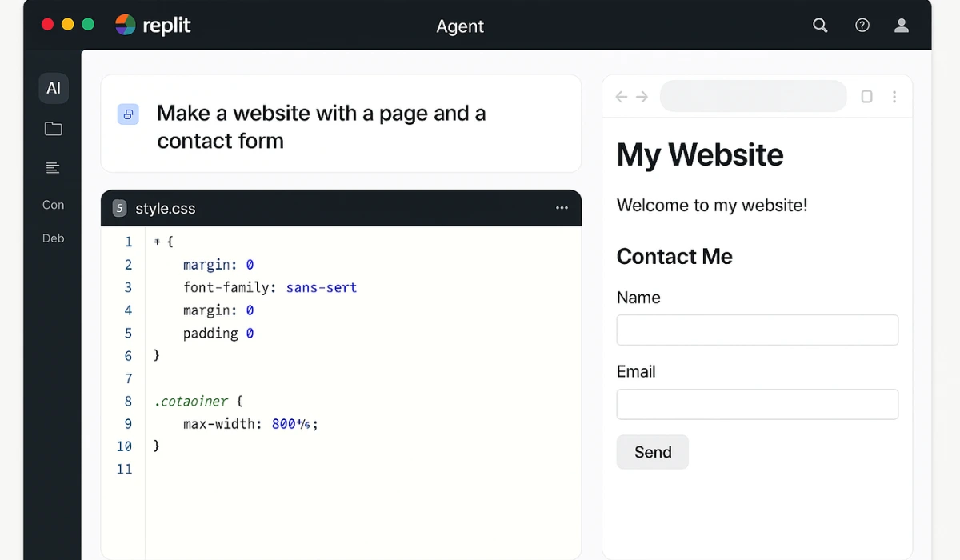Open the style.css overflow three-dot menu
This screenshot has height=560, width=960.
click(562, 207)
